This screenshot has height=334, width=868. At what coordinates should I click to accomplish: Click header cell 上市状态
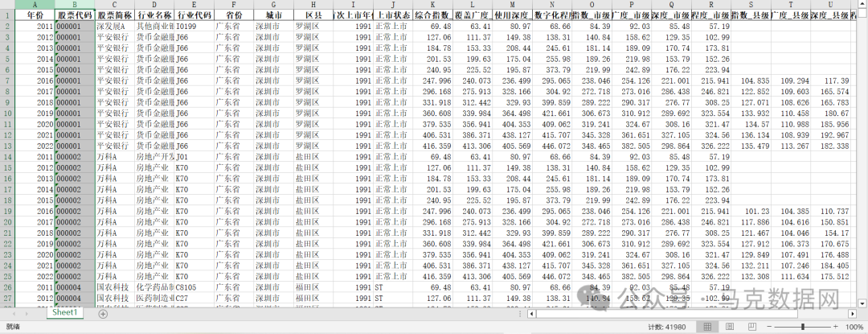click(394, 14)
